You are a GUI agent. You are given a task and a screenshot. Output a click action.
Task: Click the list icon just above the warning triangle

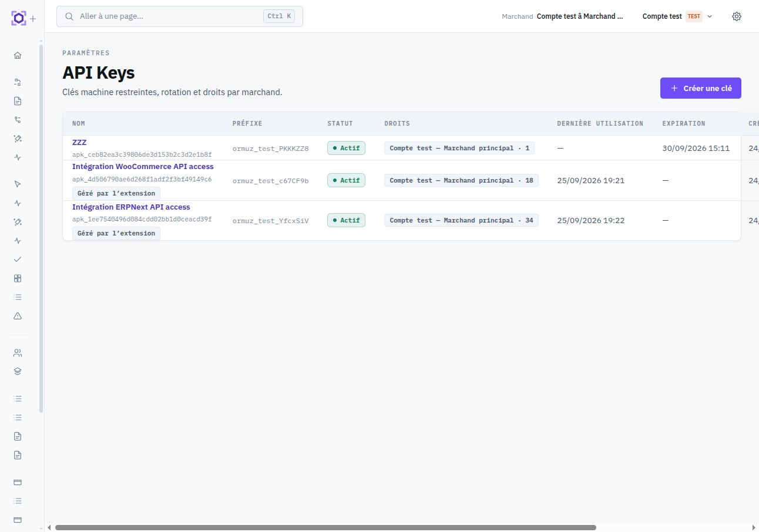(18, 297)
